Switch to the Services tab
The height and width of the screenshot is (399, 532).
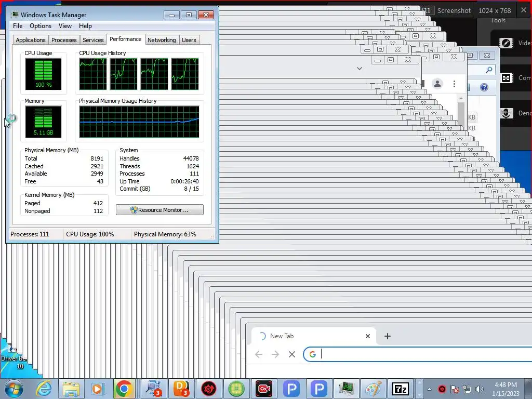click(93, 40)
